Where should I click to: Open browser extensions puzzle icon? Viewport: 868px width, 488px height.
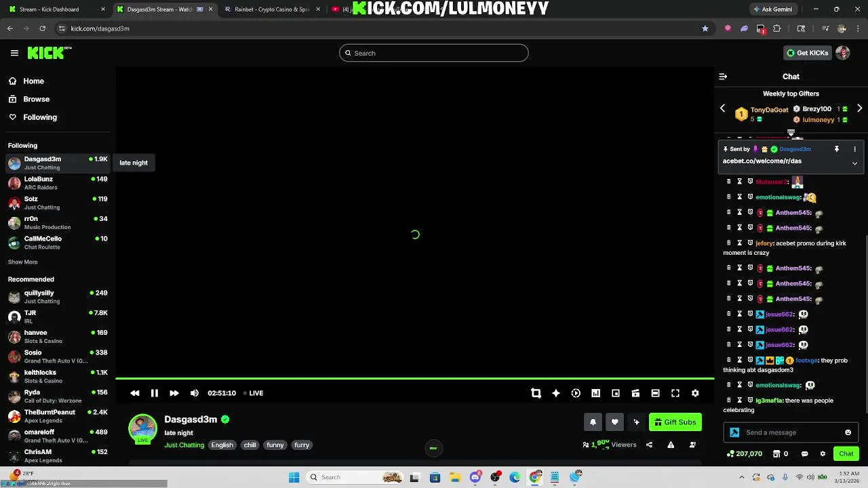(777, 28)
